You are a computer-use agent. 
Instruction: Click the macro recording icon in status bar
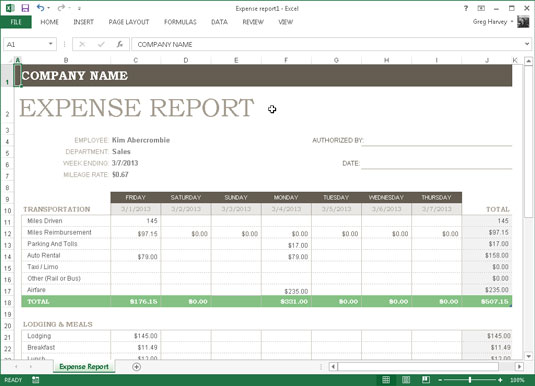(35, 380)
